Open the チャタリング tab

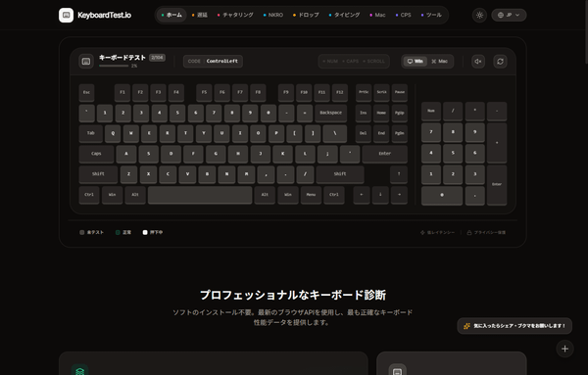(x=235, y=15)
